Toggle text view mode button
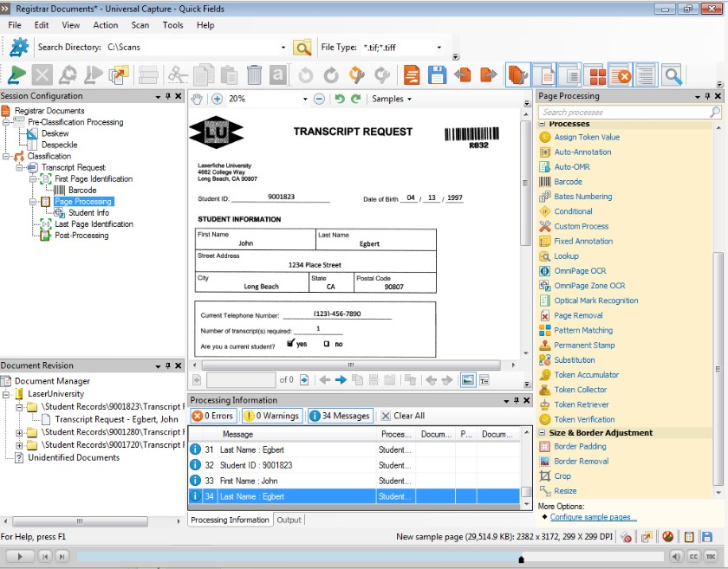Screen dimensions: 728x569 tap(484, 380)
